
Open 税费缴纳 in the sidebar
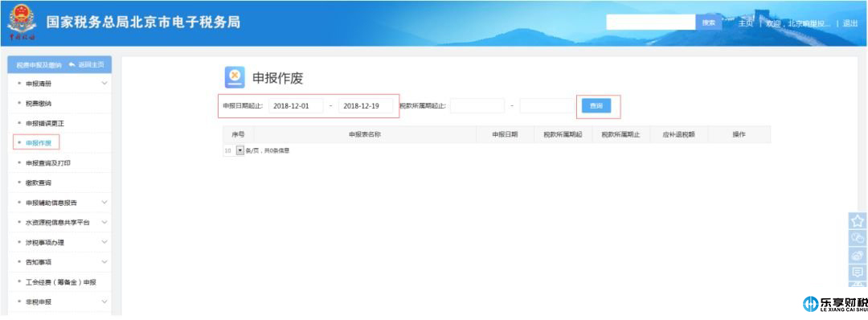(x=39, y=104)
